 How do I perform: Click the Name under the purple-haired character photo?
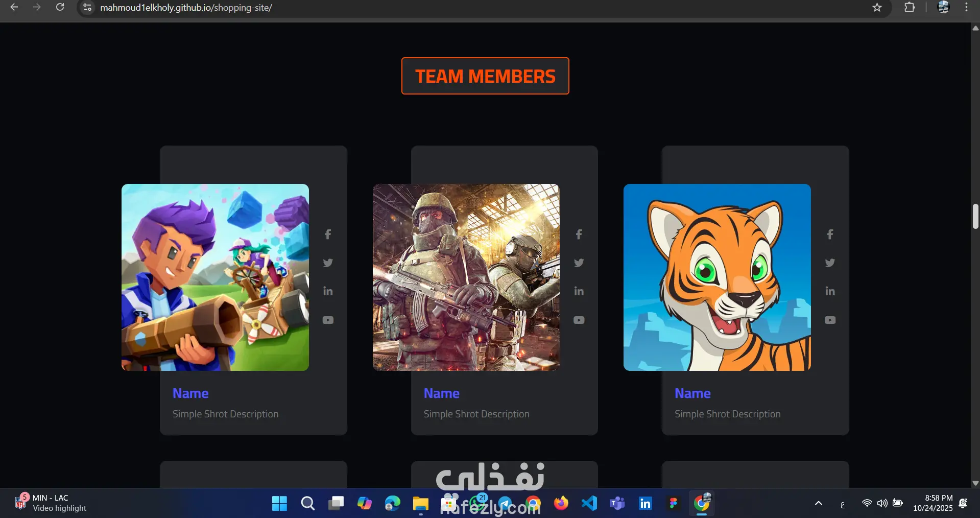(190, 393)
